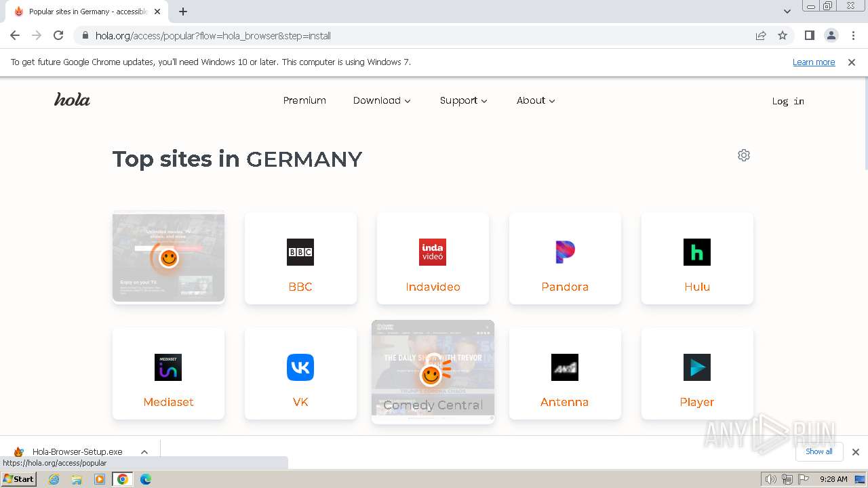Open the Player site tile icon
The width and height of the screenshot is (868, 488).
coord(697,367)
